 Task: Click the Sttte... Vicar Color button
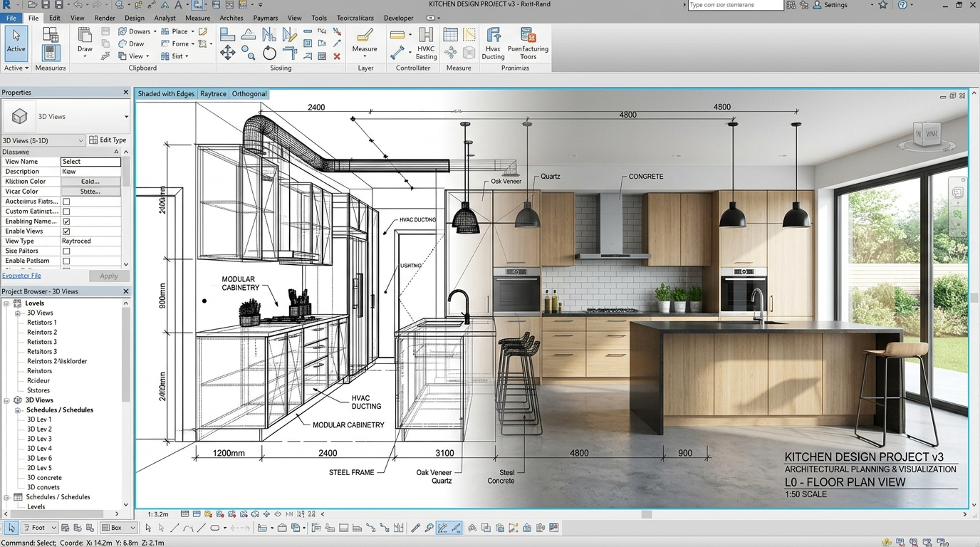pyautogui.click(x=90, y=192)
